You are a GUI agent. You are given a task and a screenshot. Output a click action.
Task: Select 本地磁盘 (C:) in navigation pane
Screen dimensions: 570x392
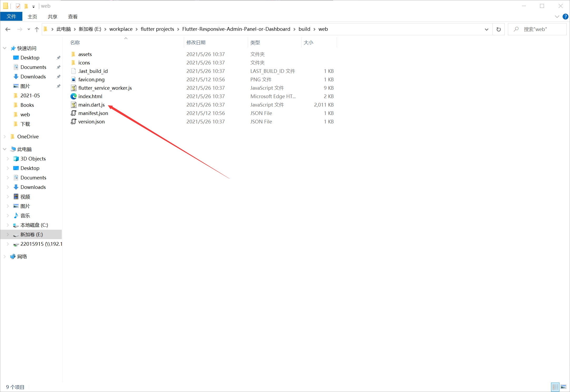[34, 225]
